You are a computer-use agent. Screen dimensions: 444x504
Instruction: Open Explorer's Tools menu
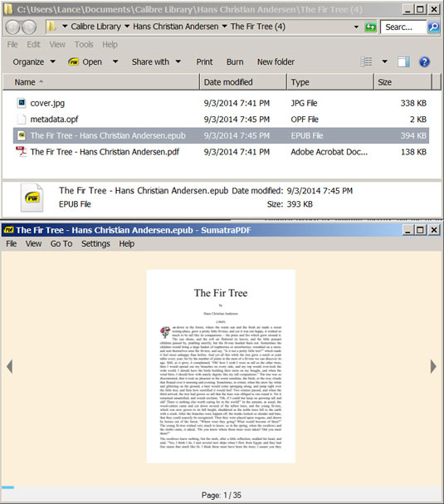84,44
